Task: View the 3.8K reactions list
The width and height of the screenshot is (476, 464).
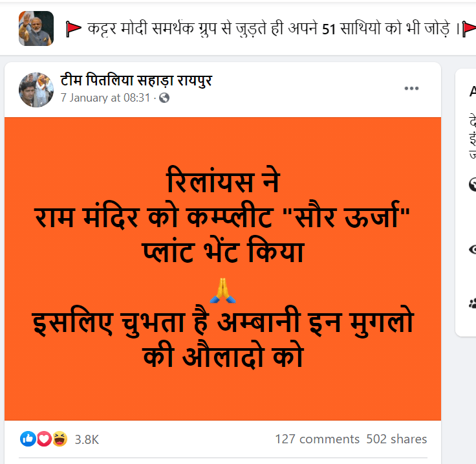Action: point(87,439)
